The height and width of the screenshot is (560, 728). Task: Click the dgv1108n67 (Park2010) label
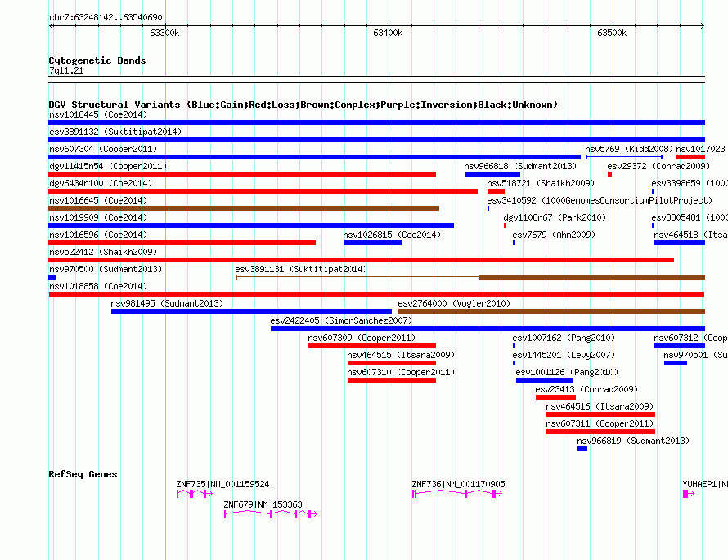coord(555,217)
